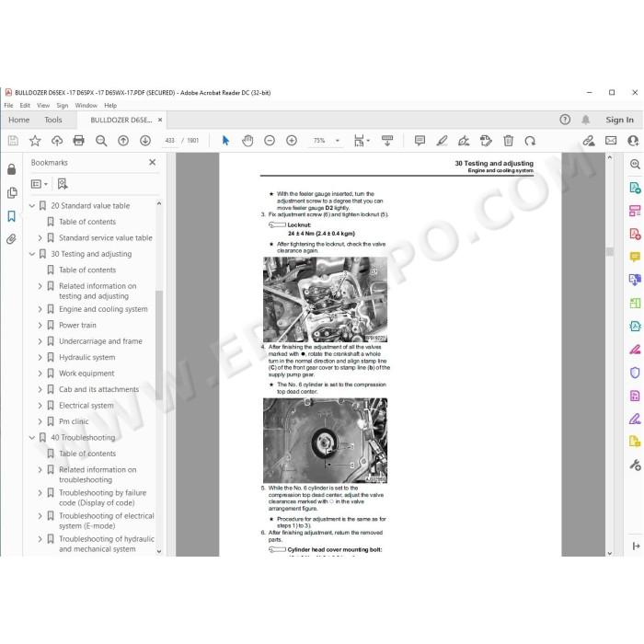Open Find text magnifier icon

[x=101, y=141]
